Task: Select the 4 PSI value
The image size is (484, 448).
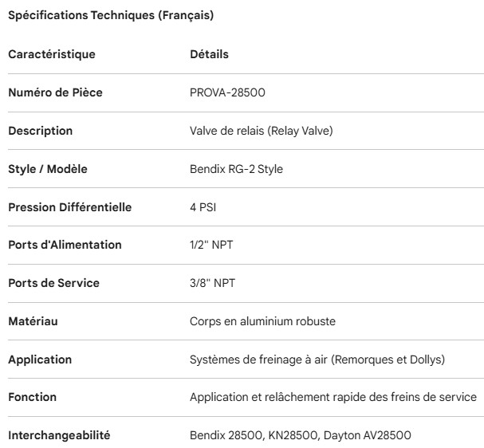Action: point(203,207)
